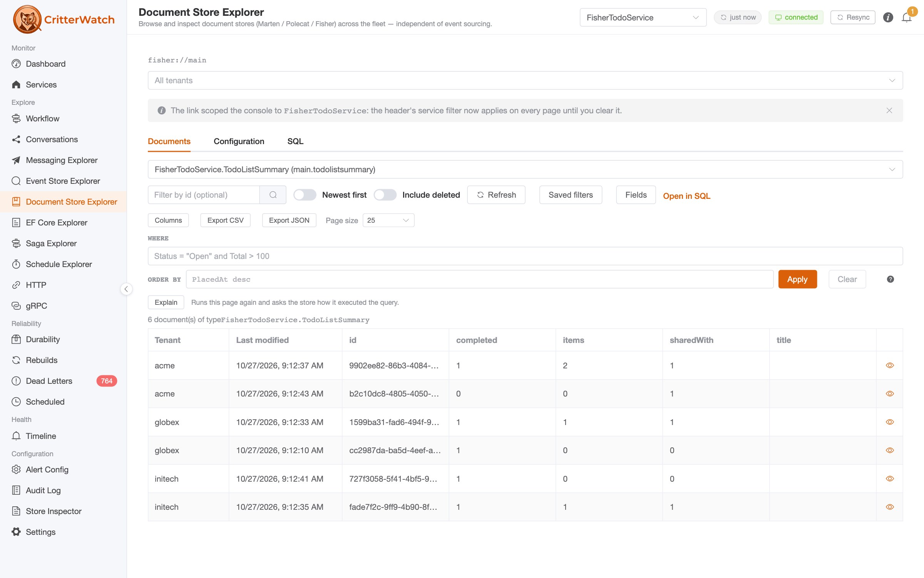This screenshot has width=924, height=578.
Task: Open EF Core Explorer icon
Action: tap(16, 222)
